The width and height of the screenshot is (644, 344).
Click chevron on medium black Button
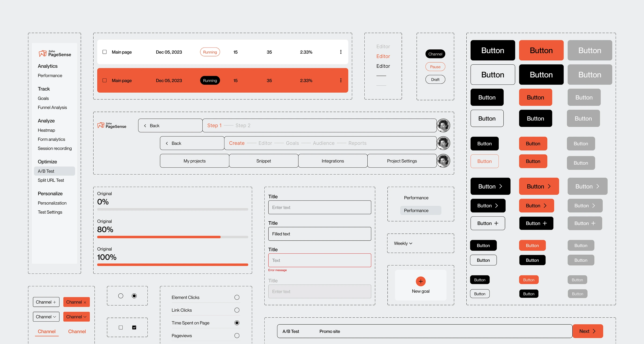[x=497, y=206]
